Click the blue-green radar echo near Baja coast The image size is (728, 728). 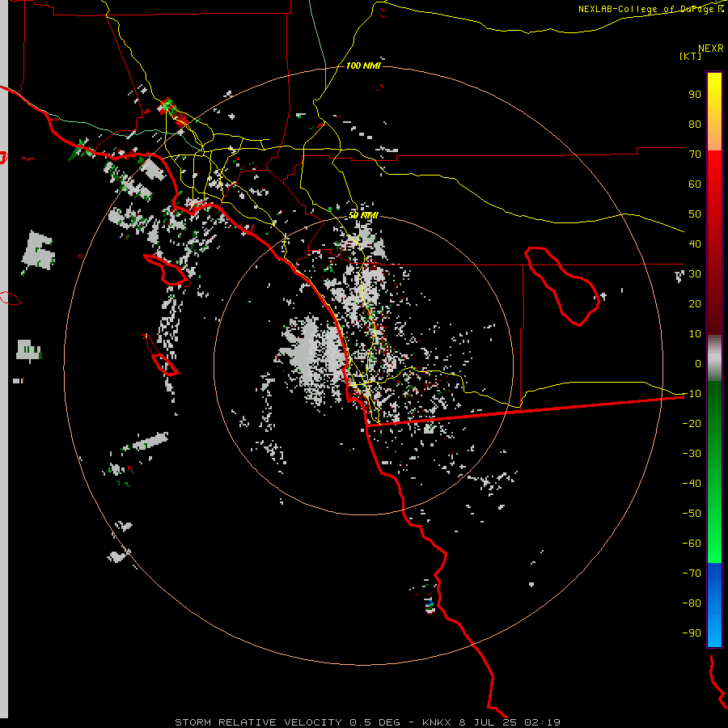430,604
